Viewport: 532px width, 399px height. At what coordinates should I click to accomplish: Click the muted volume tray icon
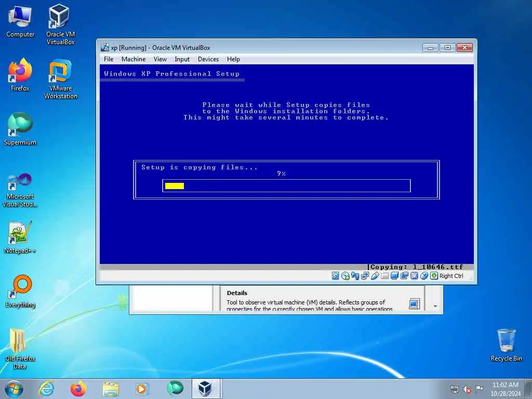pyautogui.click(x=467, y=389)
